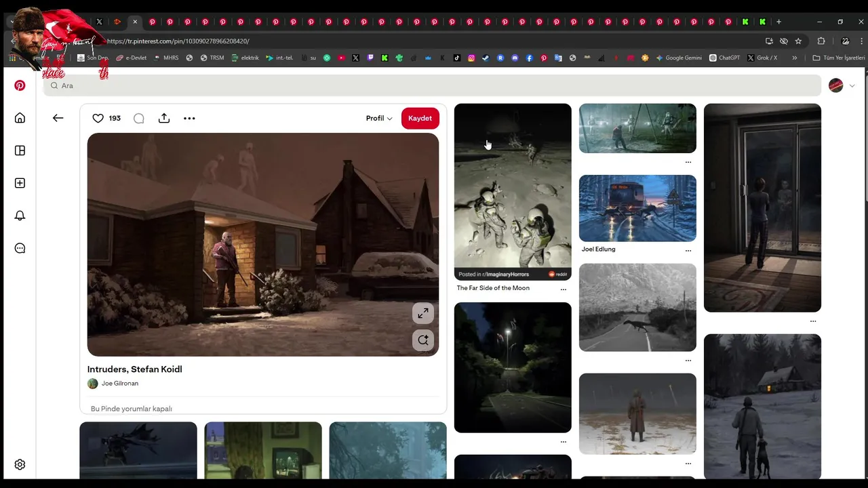Image resolution: width=868 pixels, height=488 pixels.
Task: Open the Instagram bookmark icon
Action: click(471, 58)
